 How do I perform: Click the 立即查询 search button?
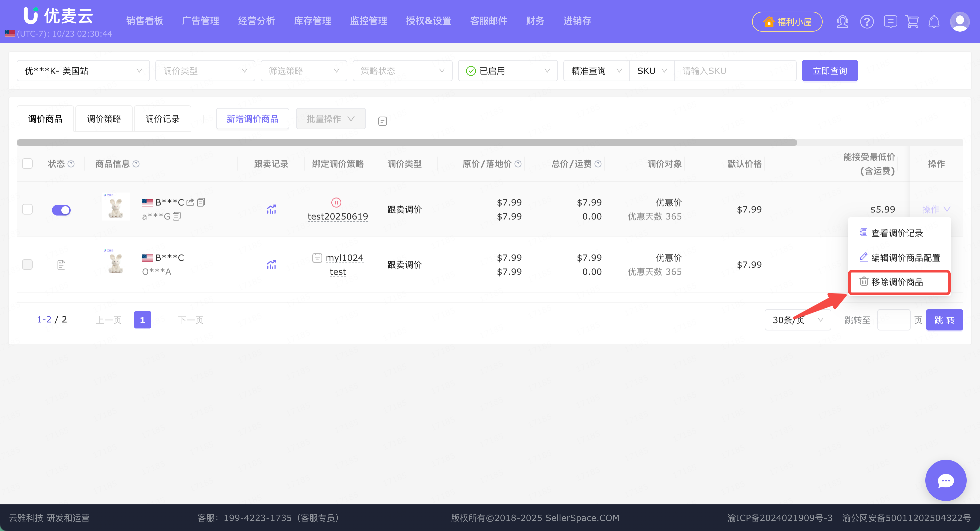(829, 71)
